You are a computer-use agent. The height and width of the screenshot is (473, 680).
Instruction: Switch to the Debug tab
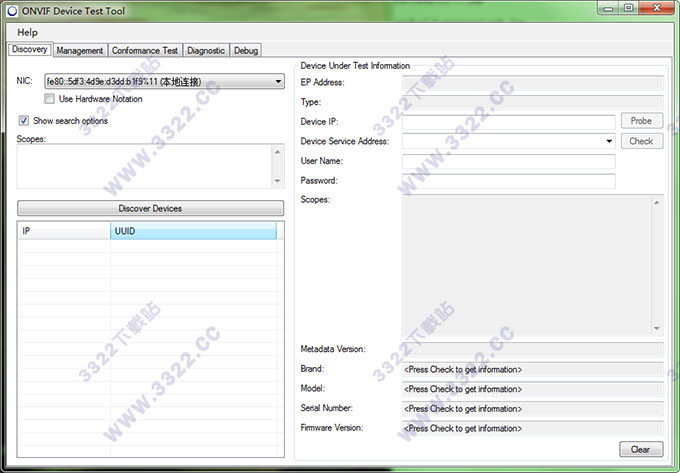point(246,50)
